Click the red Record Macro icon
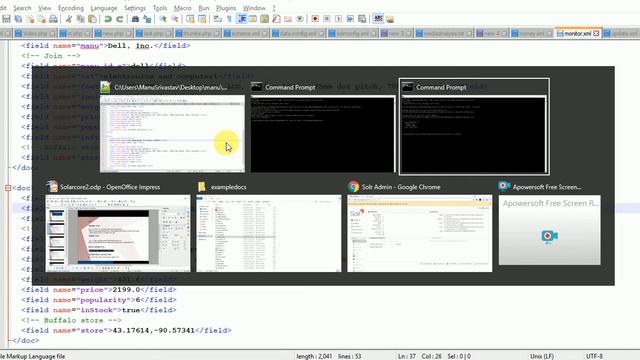 315,19
